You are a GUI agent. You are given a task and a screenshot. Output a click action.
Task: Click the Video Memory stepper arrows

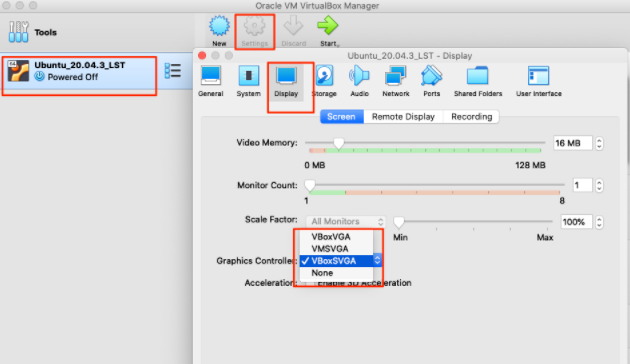pos(599,143)
